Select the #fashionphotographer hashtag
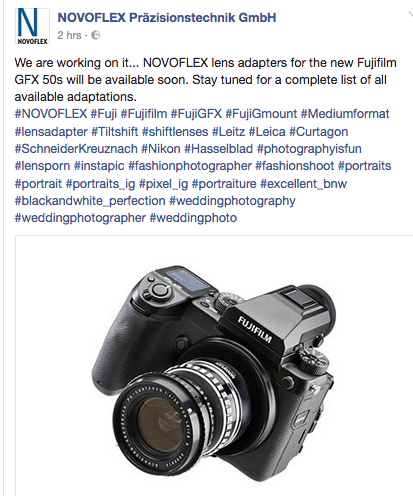The width and height of the screenshot is (413, 496). [x=190, y=166]
